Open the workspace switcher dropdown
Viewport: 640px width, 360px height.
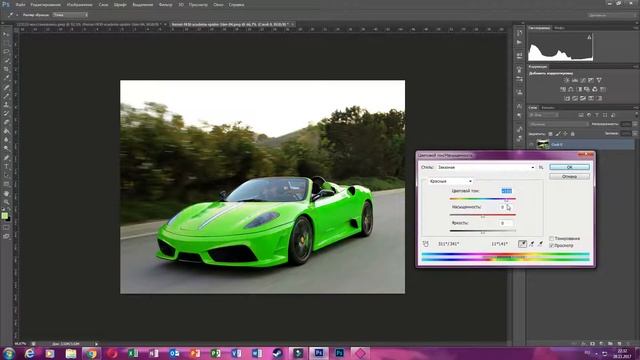[x=612, y=15]
